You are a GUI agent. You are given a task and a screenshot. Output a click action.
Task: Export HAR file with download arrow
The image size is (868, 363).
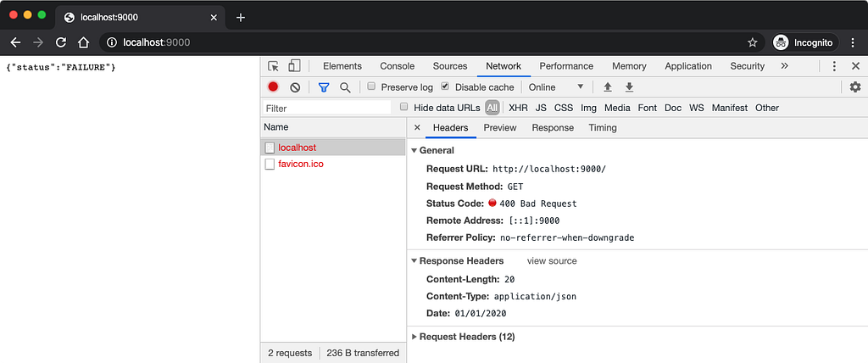(629, 87)
